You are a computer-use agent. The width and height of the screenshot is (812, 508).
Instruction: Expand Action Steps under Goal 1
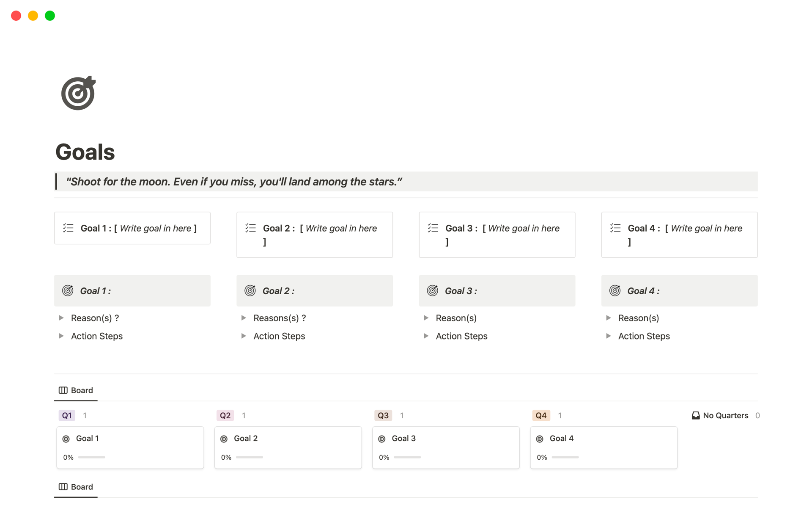click(x=61, y=336)
